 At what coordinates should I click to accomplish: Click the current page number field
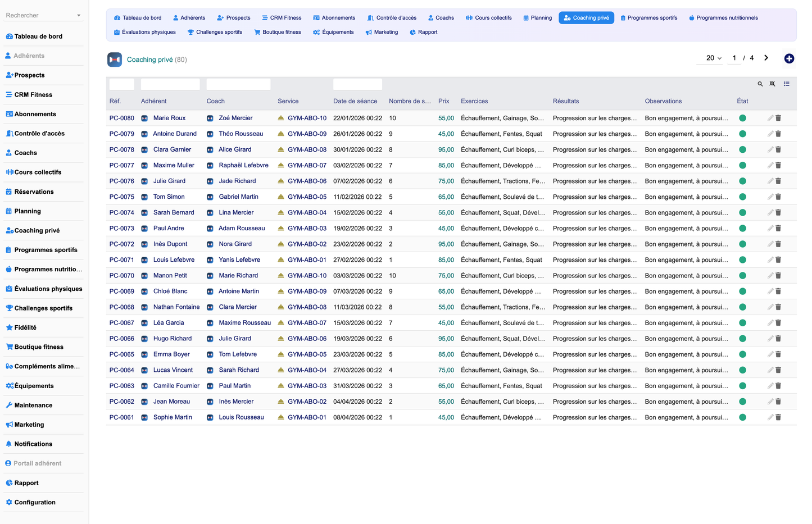click(734, 58)
